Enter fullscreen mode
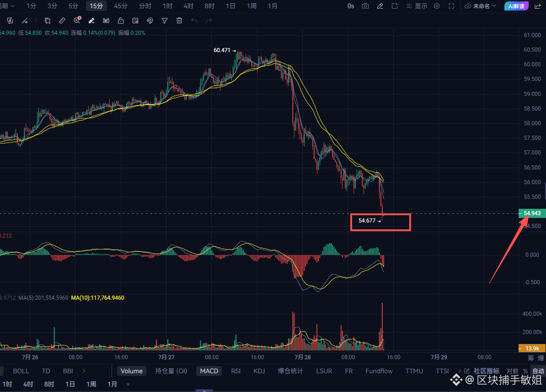The image size is (546, 392). tap(451, 6)
